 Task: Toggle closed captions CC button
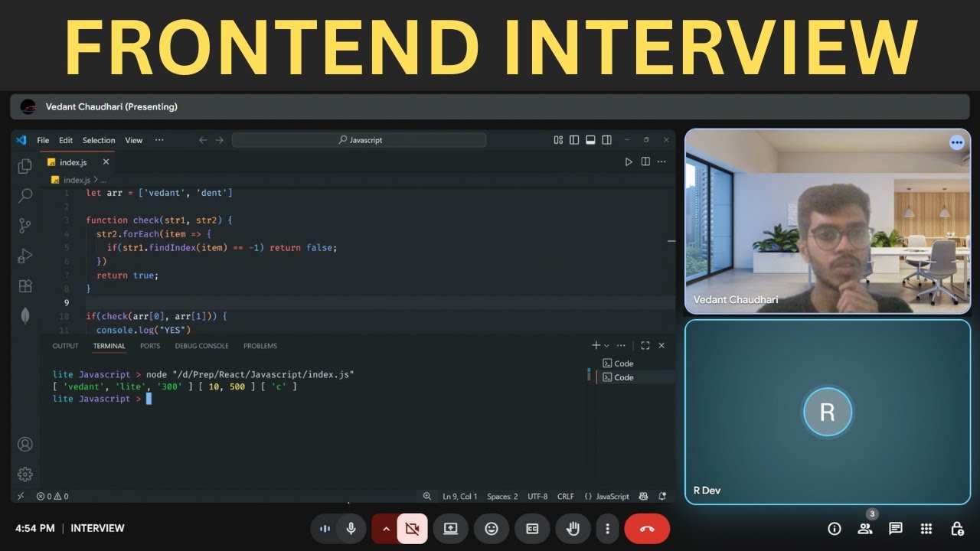(x=532, y=528)
